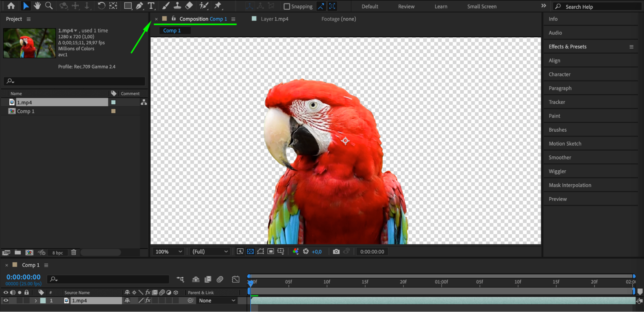Open the Effects & Presets panel
This screenshot has width=644, height=312.
tap(567, 47)
